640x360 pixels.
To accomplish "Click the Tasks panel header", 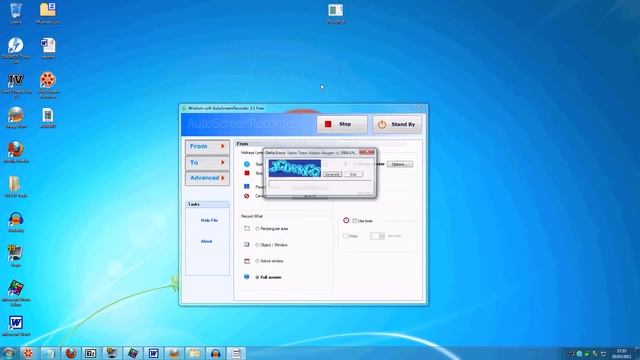I will [x=207, y=204].
